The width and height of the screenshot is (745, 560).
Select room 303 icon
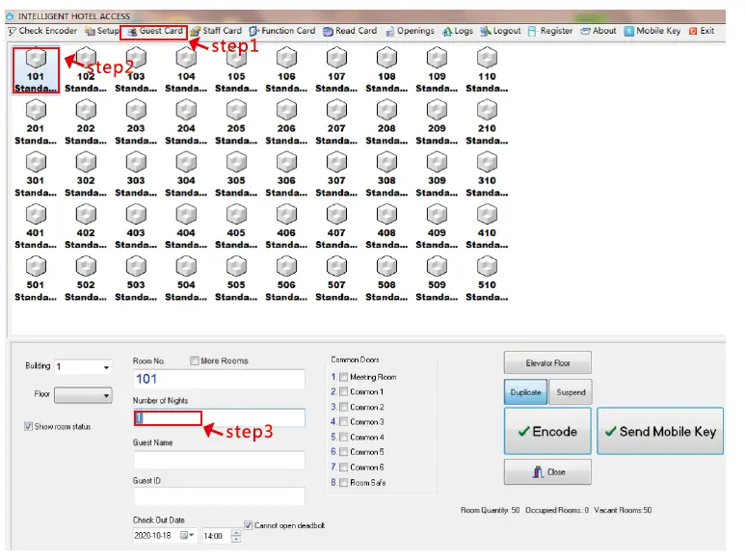(136, 163)
